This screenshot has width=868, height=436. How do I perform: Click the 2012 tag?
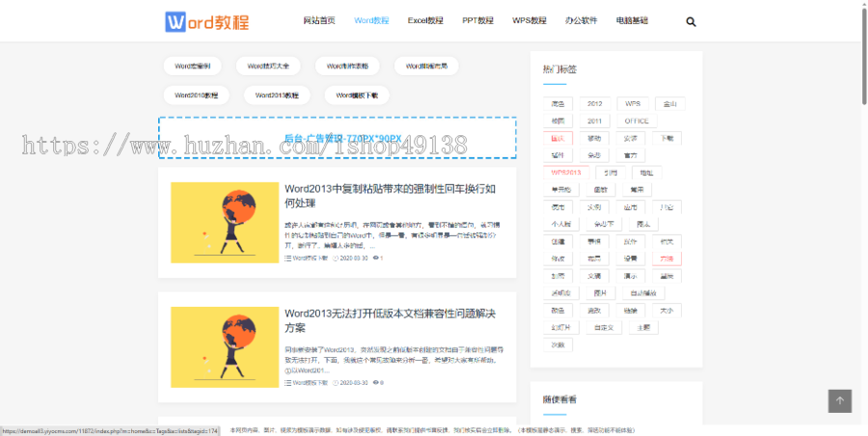tap(595, 103)
